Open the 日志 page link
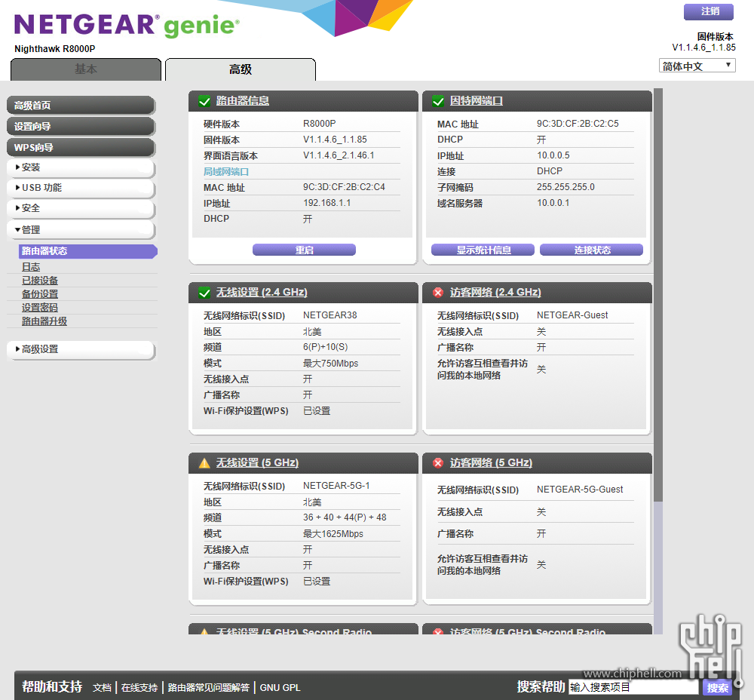This screenshot has height=700, width=754. click(x=31, y=267)
